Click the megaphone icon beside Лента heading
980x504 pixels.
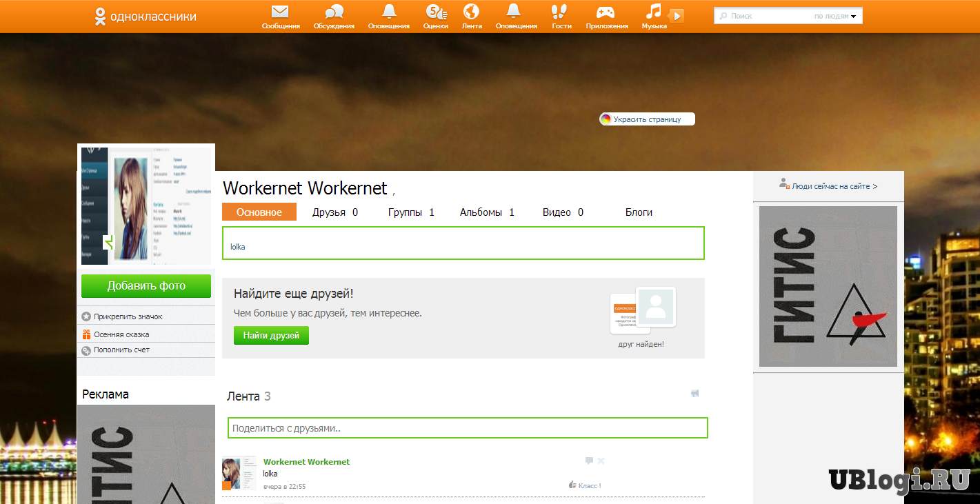coord(694,393)
